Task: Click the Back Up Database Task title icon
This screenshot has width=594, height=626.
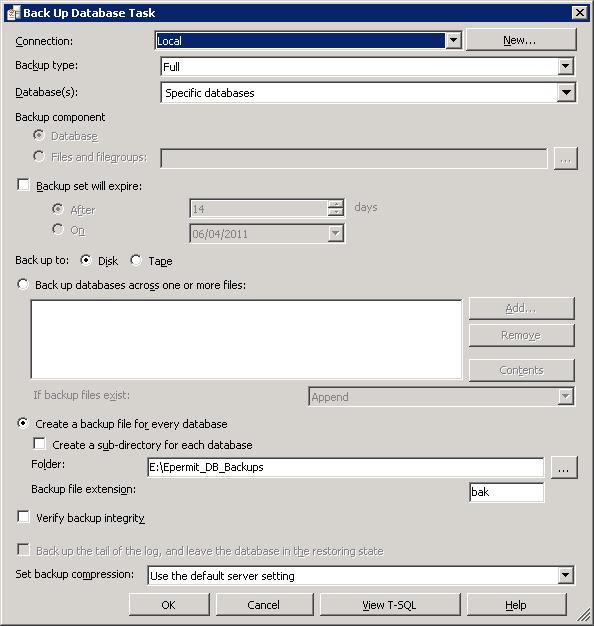Action: 13,13
